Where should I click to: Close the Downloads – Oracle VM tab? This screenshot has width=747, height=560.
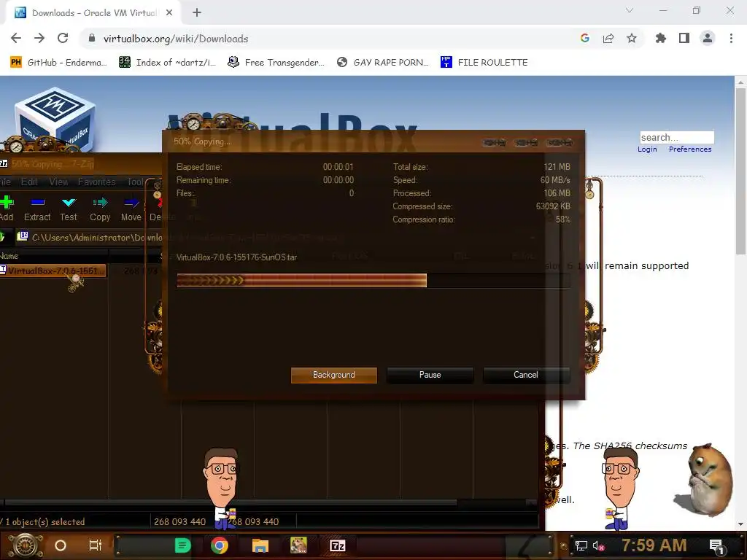point(169,13)
